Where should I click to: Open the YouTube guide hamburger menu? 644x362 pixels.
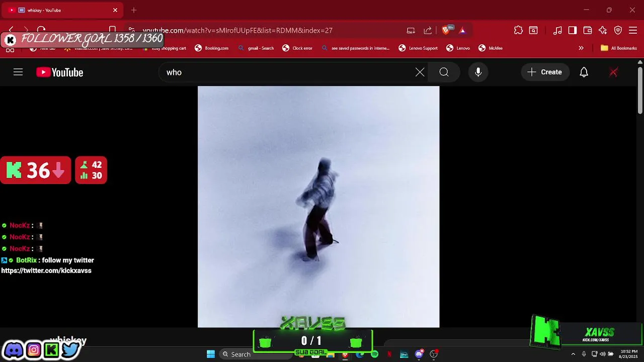click(x=18, y=72)
